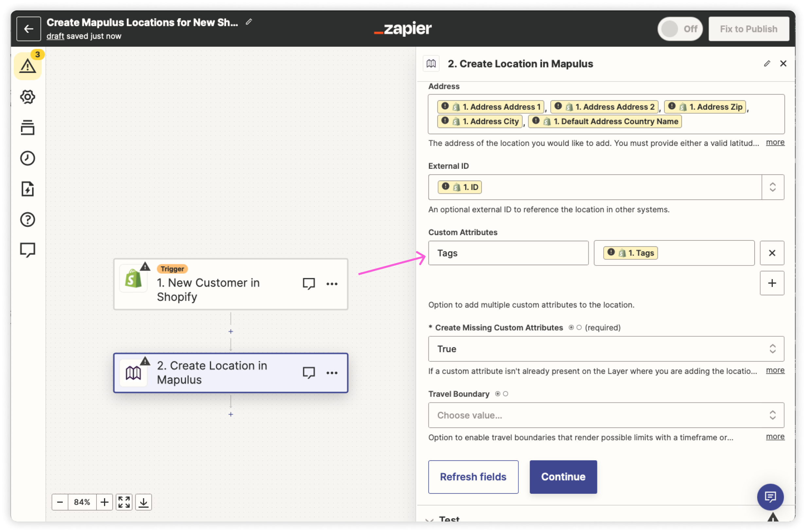Image resolution: width=806 pixels, height=532 pixels.
Task: Click the External ID input field
Action: (595, 187)
